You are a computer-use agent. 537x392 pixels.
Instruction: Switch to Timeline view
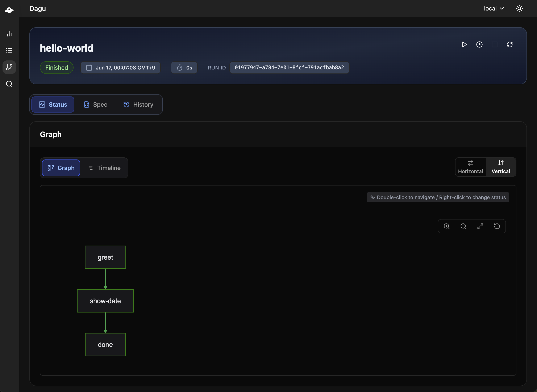coord(104,168)
